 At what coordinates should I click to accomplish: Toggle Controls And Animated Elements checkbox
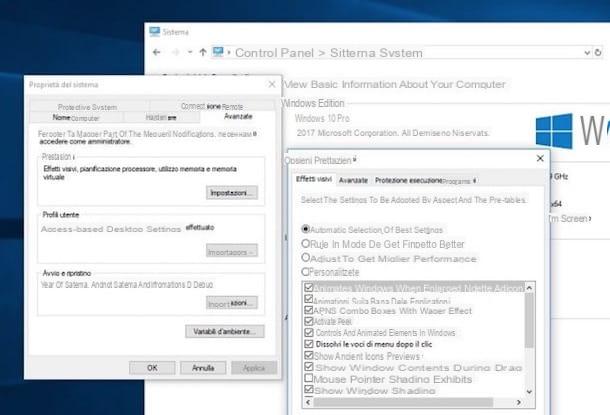coord(309,333)
